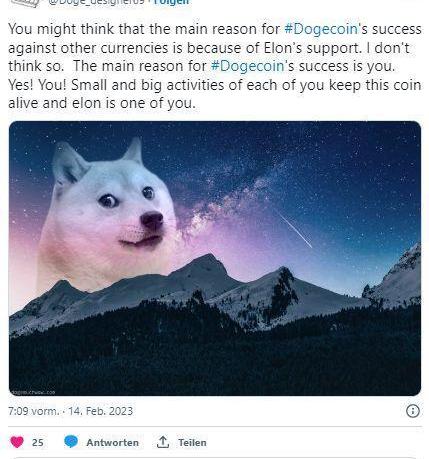
Task: Click the watermark in image's bottom-left corner
Action: [x=33, y=392]
